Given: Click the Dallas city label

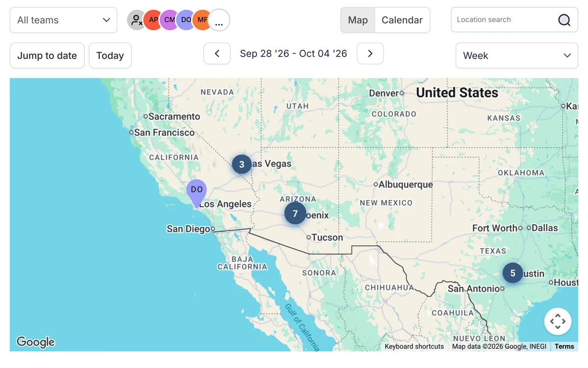Looking at the screenshot, I should click(545, 228).
